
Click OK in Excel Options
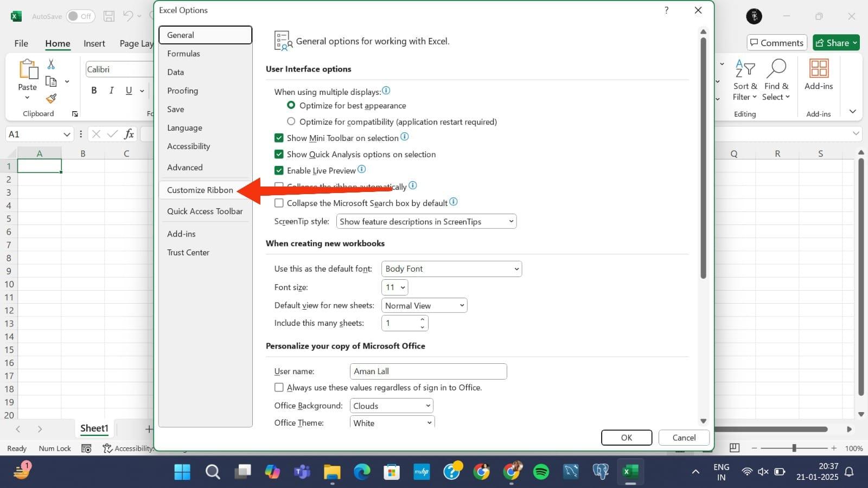(627, 438)
